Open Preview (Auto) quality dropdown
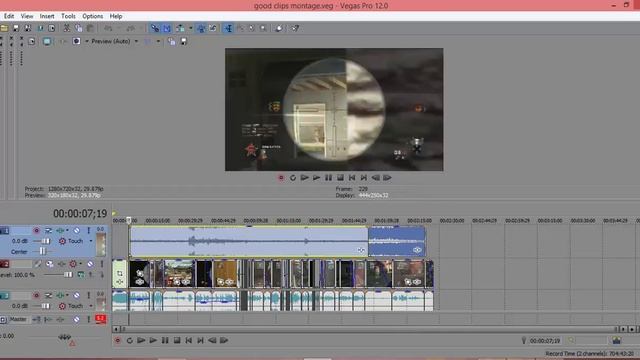Image resolution: width=640 pixels, height=360 pixels. (136, 41)
